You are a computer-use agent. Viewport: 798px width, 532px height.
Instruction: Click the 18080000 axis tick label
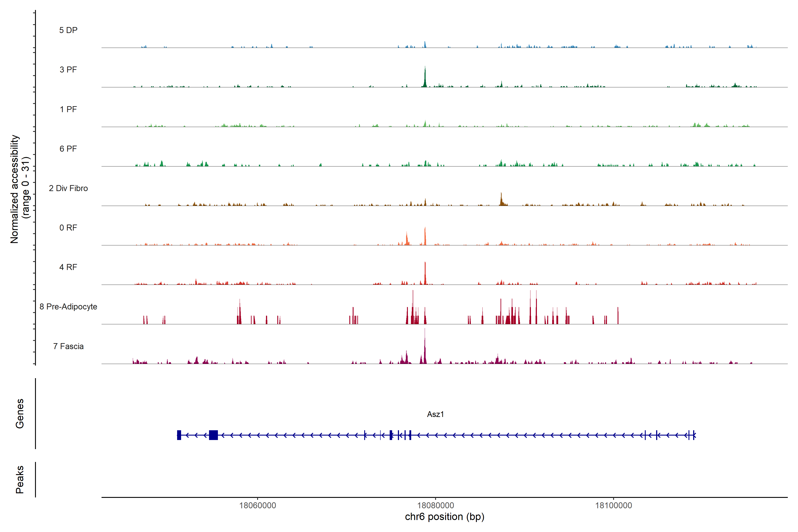click(435, 506)
